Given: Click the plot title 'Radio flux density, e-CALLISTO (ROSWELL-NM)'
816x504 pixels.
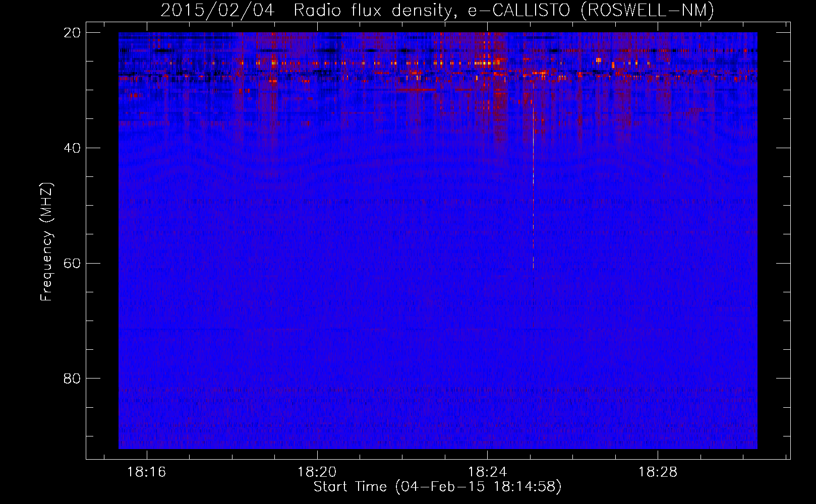Looking at the screenshot, I should 504,10.
